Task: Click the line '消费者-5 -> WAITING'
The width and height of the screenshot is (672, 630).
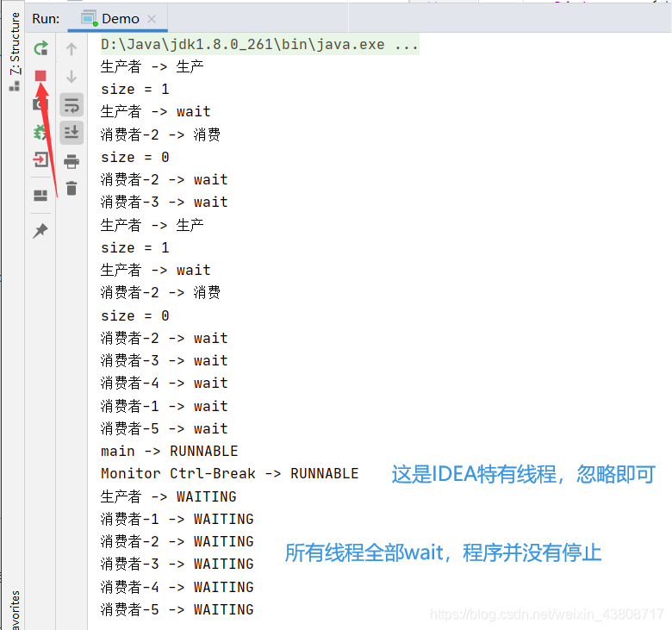Action: tap(177, 609)
